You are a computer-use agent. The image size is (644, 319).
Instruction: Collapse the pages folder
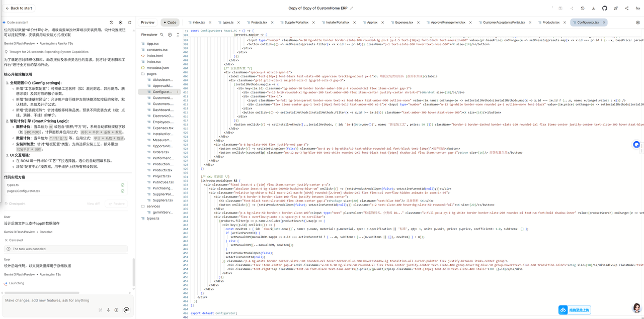(151, 74)
